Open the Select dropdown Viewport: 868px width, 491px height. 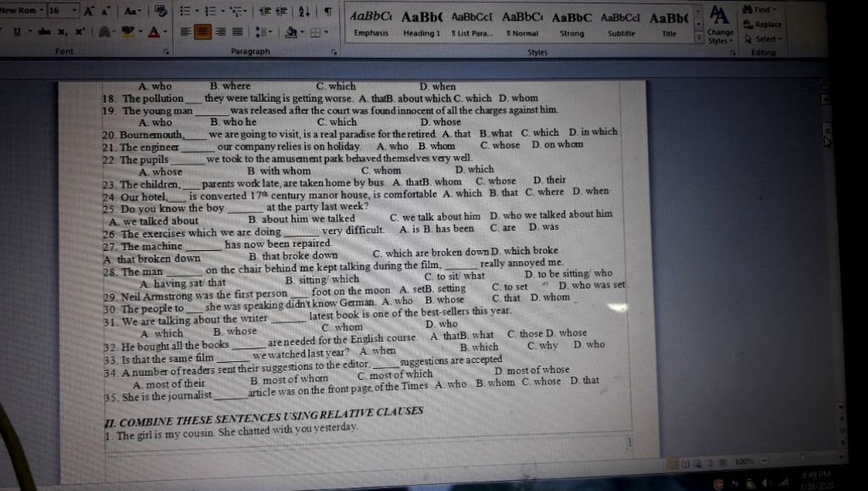click(x=764, y=39)
